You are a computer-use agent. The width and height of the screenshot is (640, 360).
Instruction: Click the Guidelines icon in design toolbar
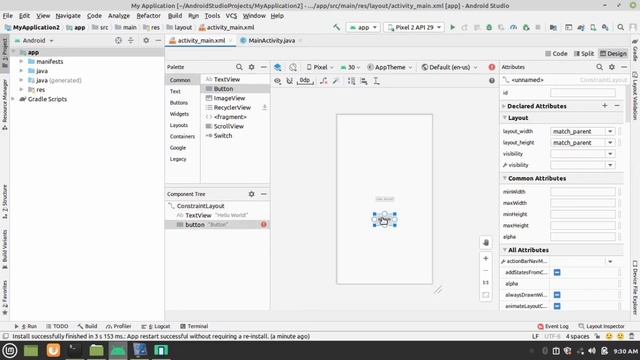(376, 81)
